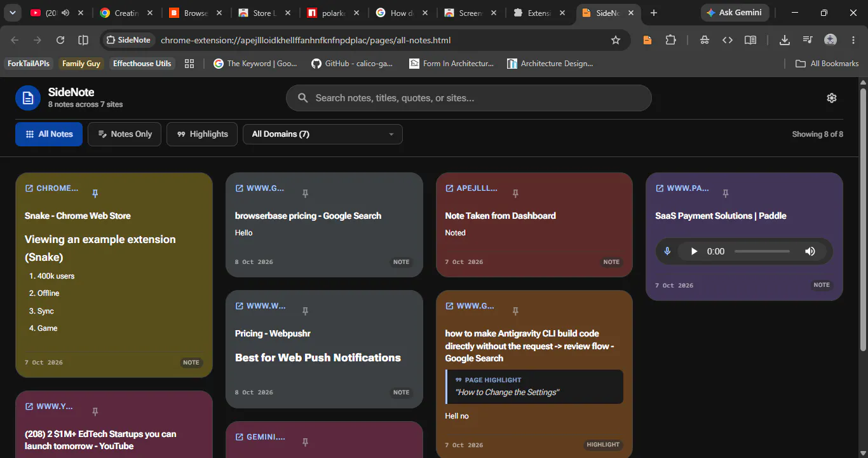
Task: Mute the audio player volume in Paddle note
Action: point(810,251)
